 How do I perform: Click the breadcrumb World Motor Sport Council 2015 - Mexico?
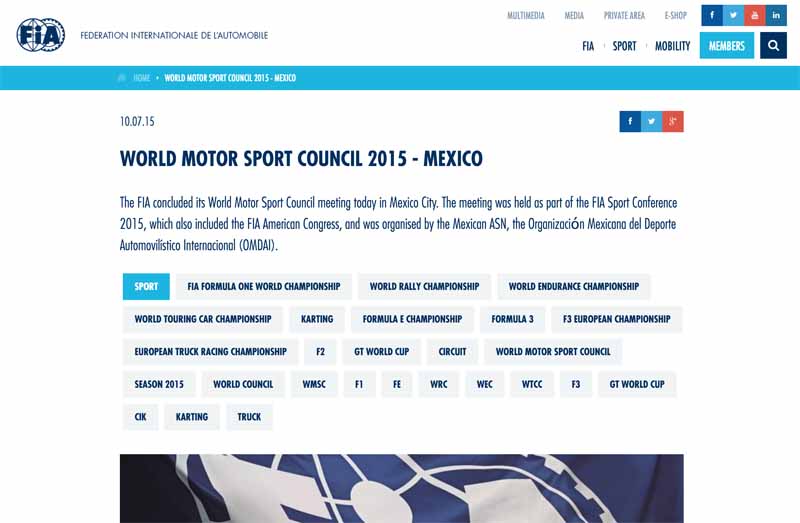click(x=230, y=78)
